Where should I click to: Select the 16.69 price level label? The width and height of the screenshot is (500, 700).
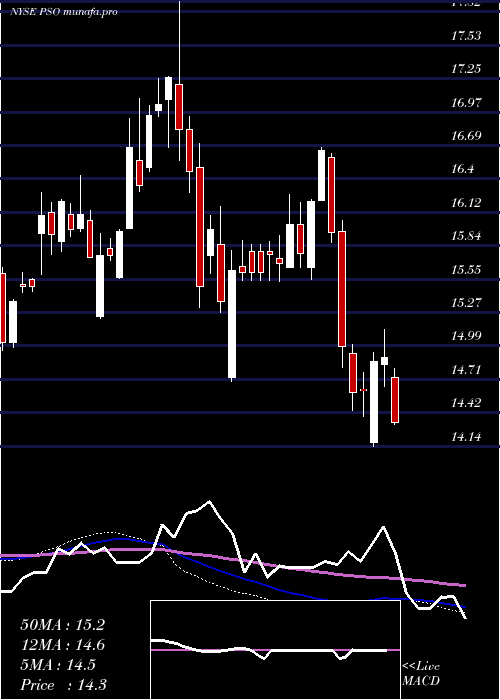(466, 136)
